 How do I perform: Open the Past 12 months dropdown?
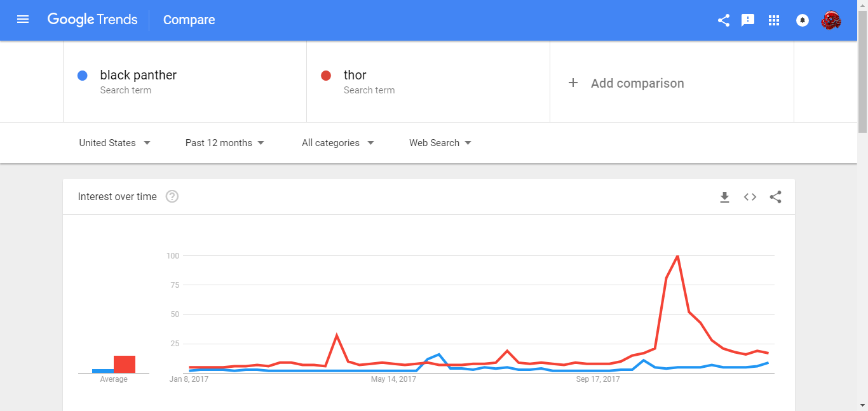(x=224, y=143)
